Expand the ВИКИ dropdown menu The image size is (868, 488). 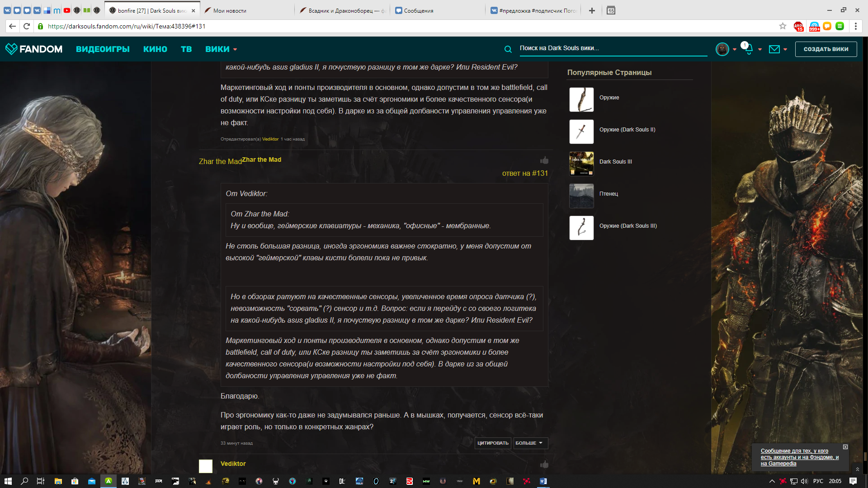tap(221, 49)
